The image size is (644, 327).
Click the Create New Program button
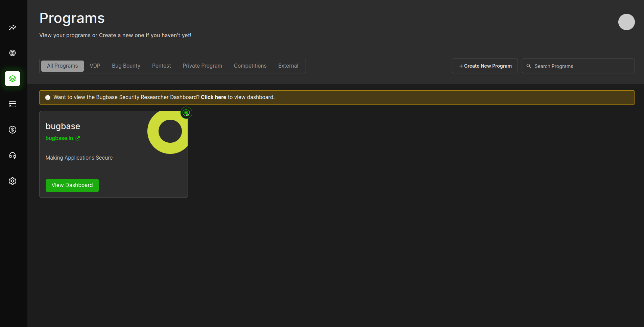pos(485,66)
